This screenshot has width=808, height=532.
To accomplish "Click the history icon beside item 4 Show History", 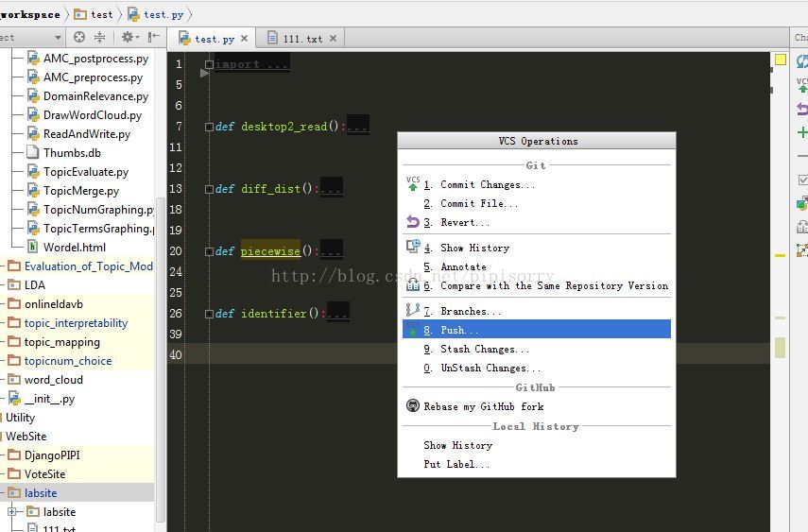I will pyautogui.click(x=413, y=247).
